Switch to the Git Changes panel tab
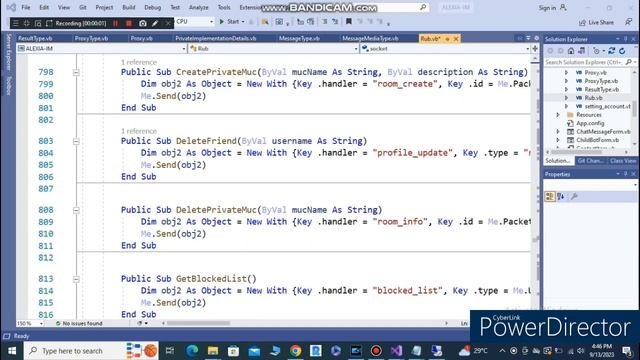The width and height of the screenshot is (640, 360). [590, 161]
